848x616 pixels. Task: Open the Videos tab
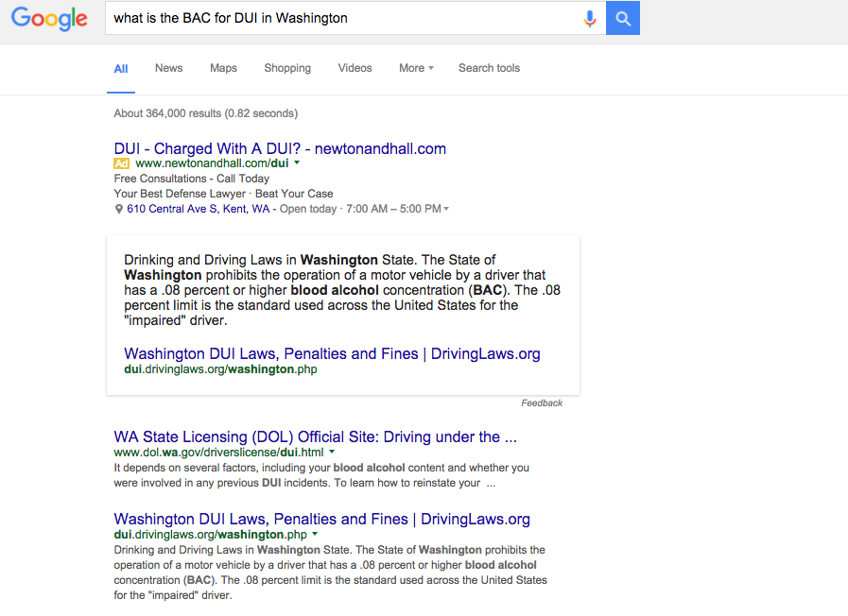click(355, 68)
